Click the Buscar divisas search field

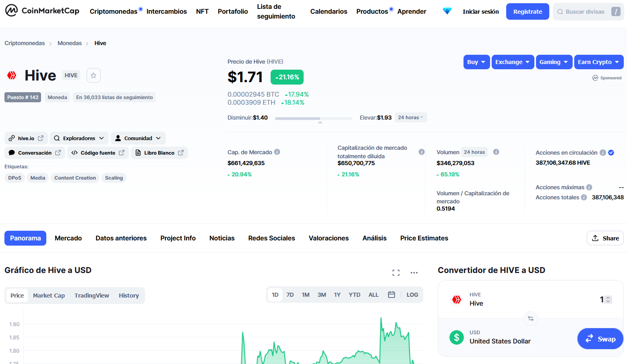pos(588,12)
